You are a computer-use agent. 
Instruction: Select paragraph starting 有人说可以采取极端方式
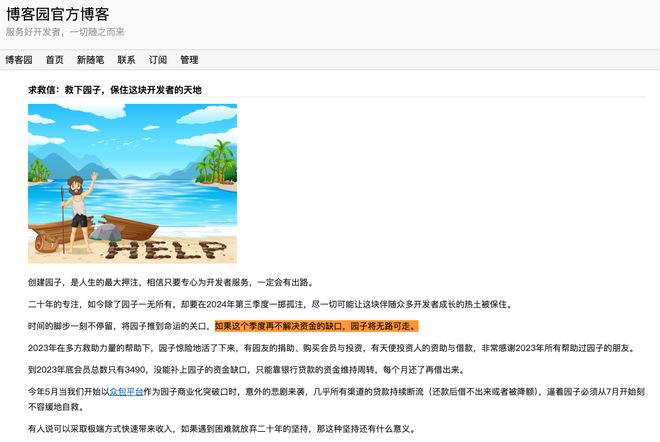point(223,429)
